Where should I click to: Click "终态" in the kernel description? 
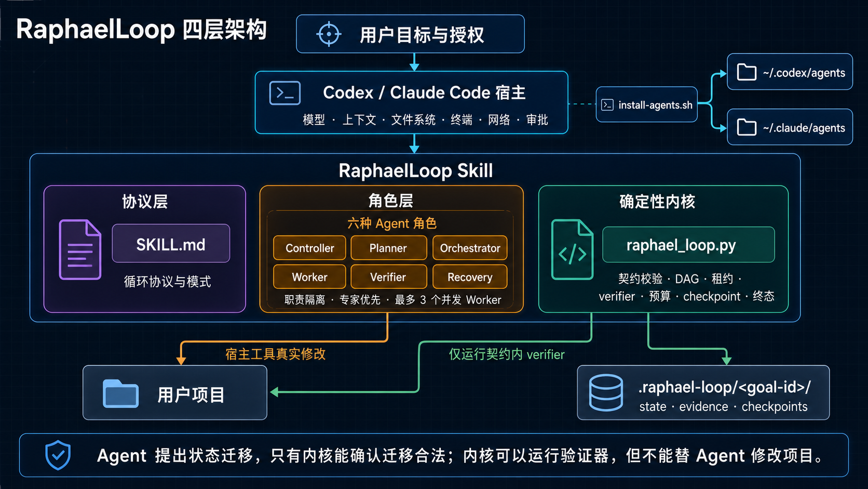click(764, 296)
